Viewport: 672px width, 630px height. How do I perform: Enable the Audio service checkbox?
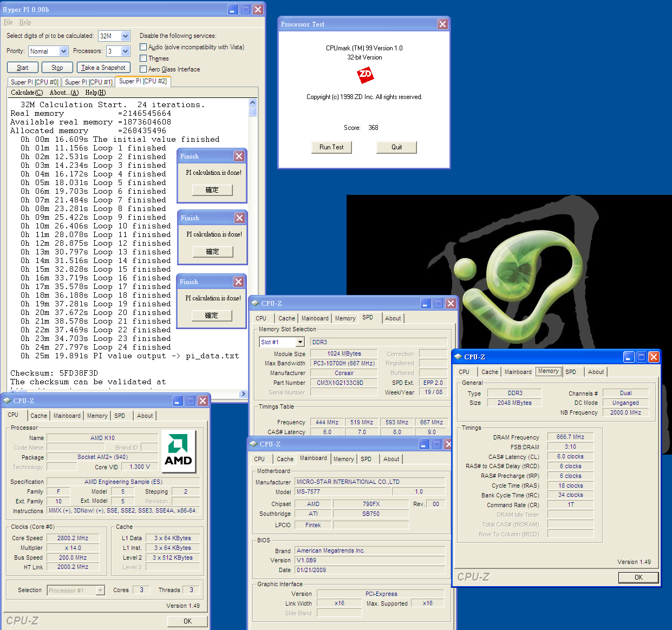point(143,47)
